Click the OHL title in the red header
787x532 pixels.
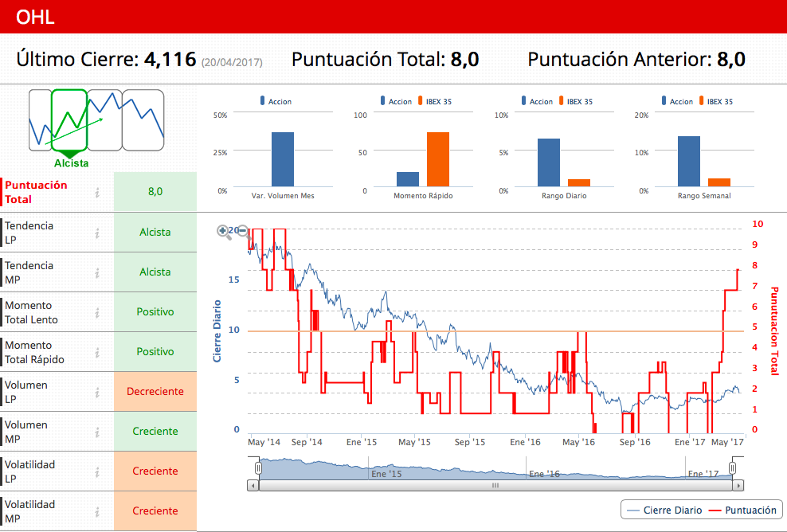35,17
